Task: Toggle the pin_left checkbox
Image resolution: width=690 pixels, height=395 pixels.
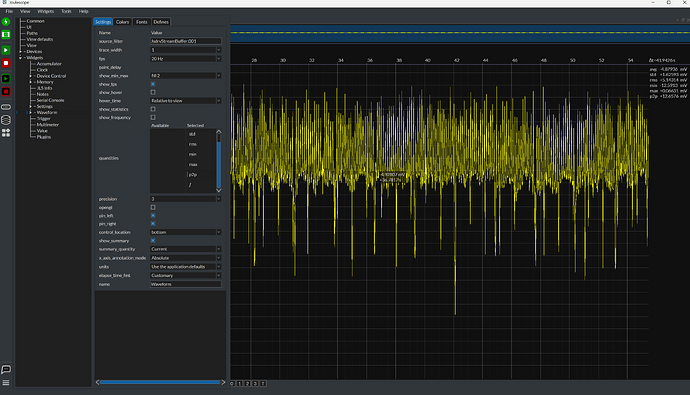Action: click(153, 216)
